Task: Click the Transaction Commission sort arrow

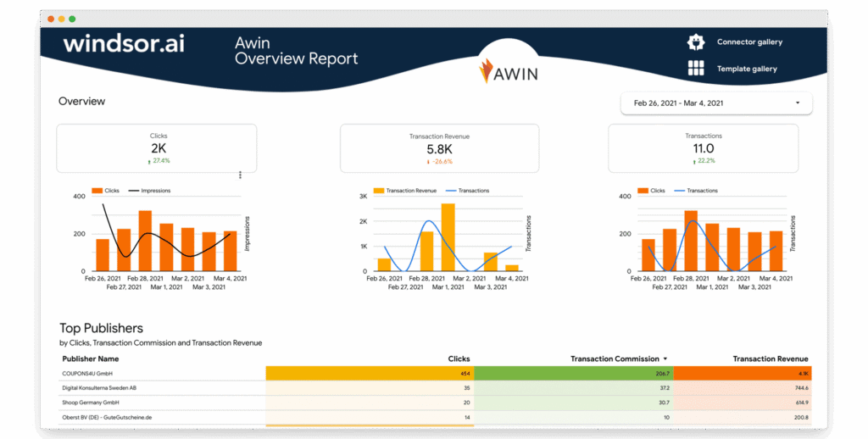Action: [x=665, y=358]
